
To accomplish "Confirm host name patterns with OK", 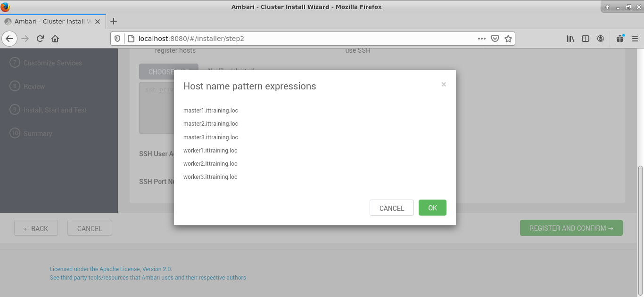I will point(432,208).
